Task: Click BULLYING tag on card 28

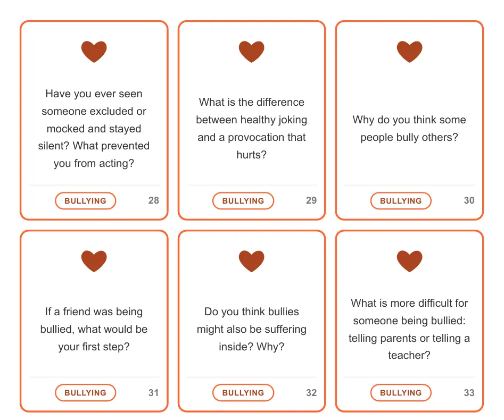Action: click(85, 201)
